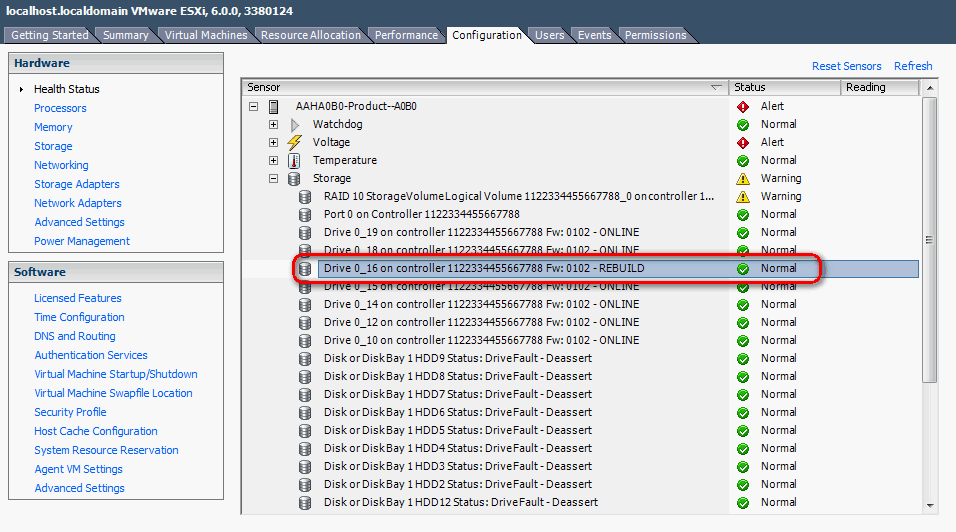Collapse the AAHA0B0-Product--A0B0 tree node
This screenshot has height=532, width=956.
click(254, 107)
